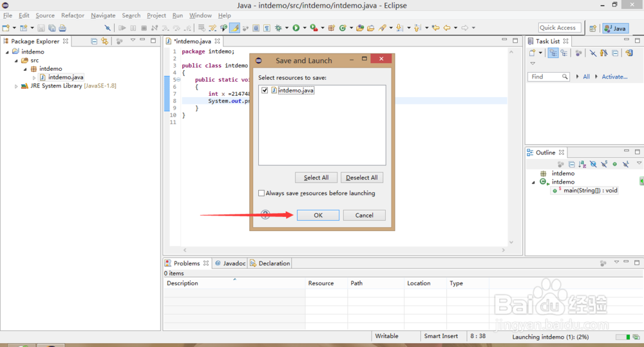Click the Select All button

316,178
